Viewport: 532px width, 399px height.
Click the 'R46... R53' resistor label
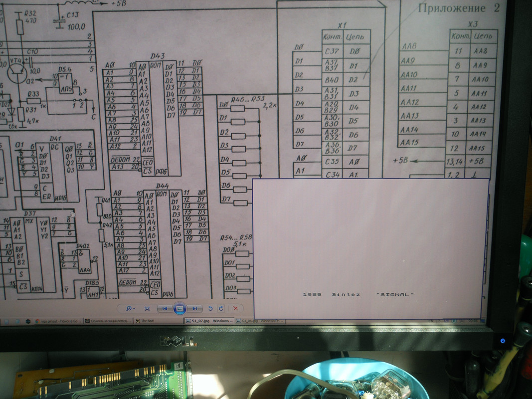click(x=248, y=99)
